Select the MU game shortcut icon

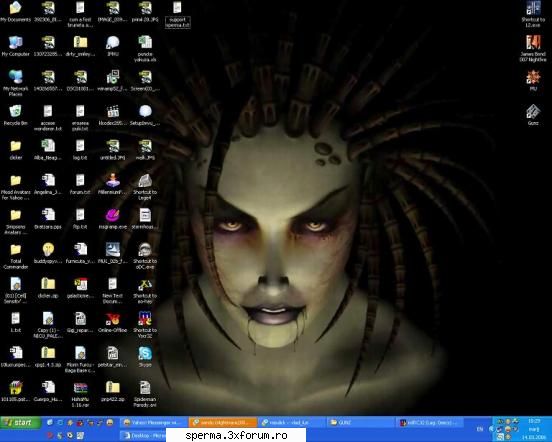(533, 81)
